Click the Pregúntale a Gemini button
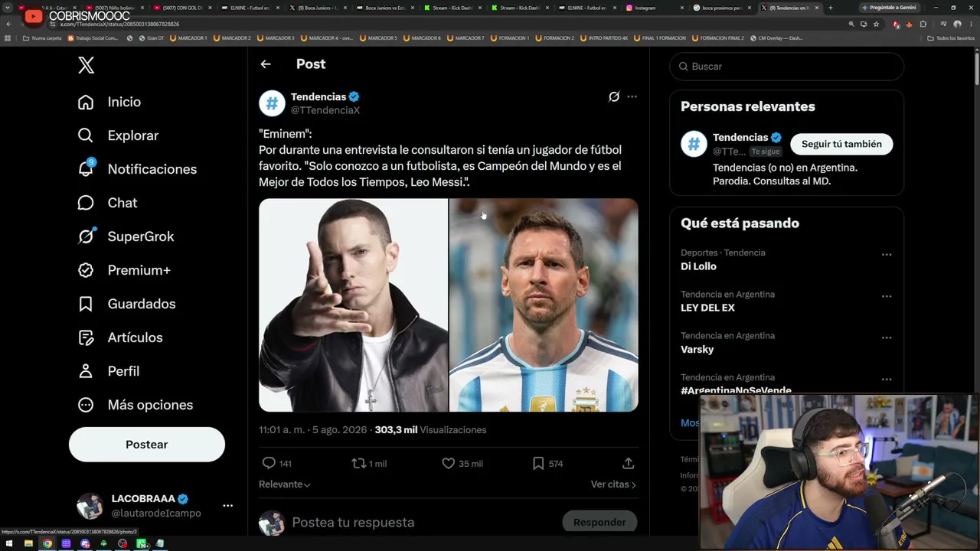Image resolution: width=980 pixels, height=551 pixels. point(888,8)
